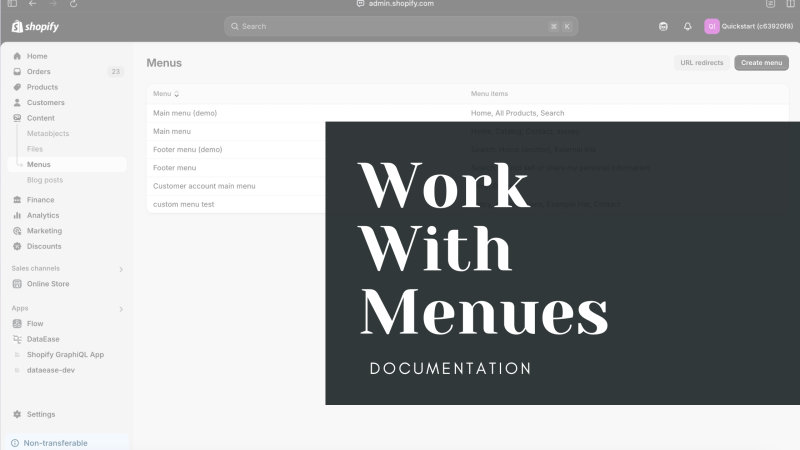Reload the page with refresh icon
The height and width of the screenshot is (450, 800).
(x=73, y=4)
